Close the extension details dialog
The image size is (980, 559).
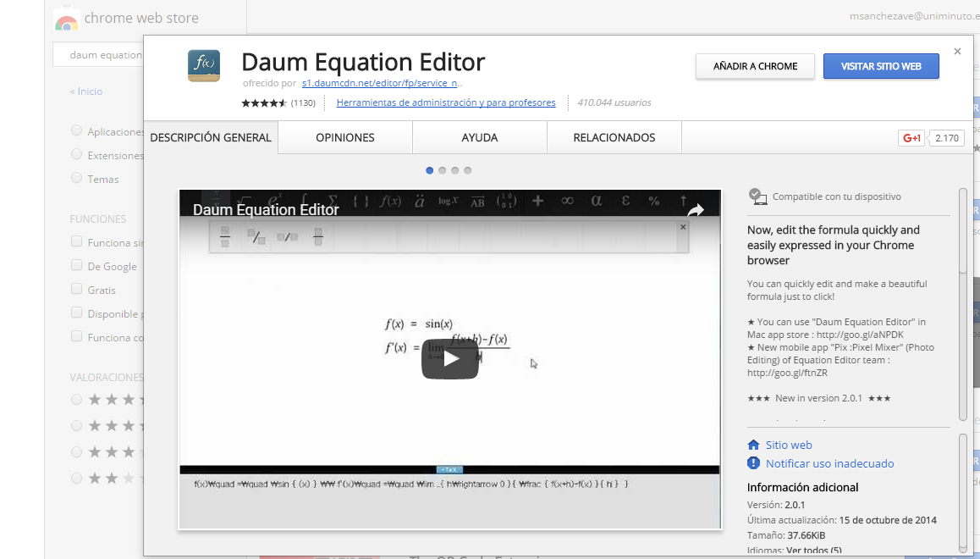957,52
